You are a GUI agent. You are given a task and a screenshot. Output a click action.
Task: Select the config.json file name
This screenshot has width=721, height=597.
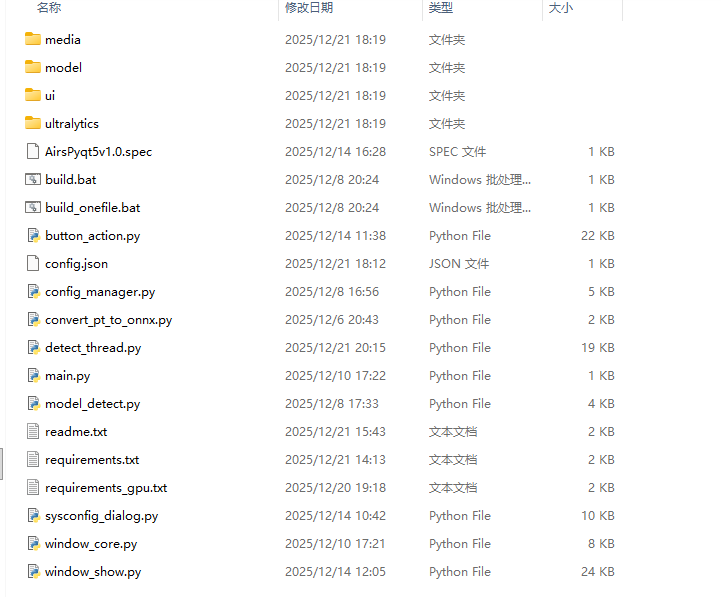pos(76,264)
